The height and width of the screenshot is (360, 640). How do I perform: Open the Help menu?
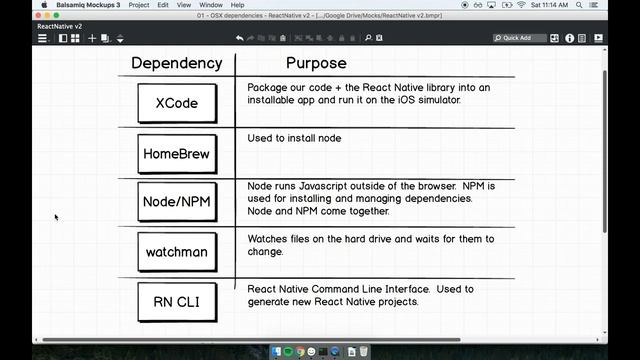[x=238, y=5]
